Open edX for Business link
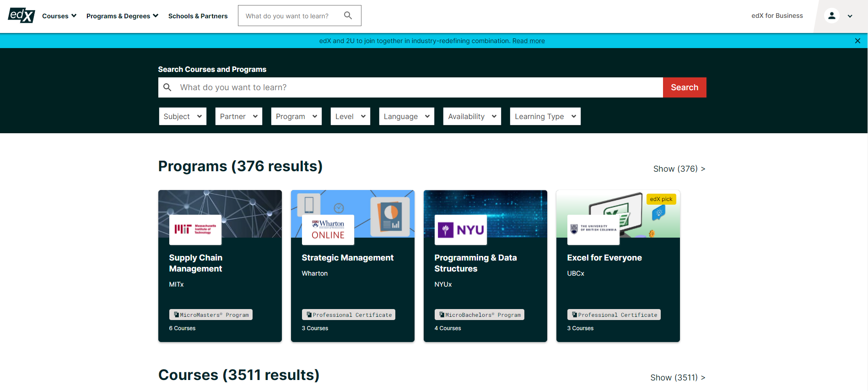This screenshot has height=391, width=868. point(777,16)
